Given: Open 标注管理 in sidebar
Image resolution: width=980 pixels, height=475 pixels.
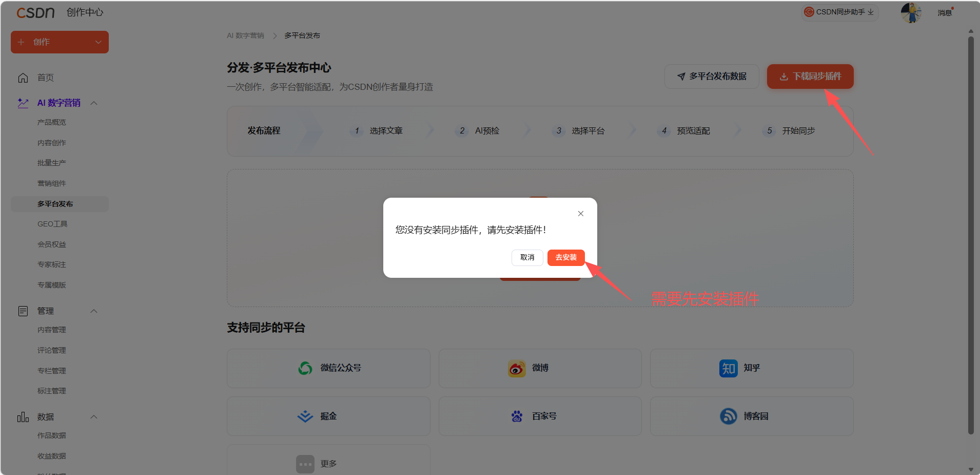Looking at the screenshot, I should 51,391.
